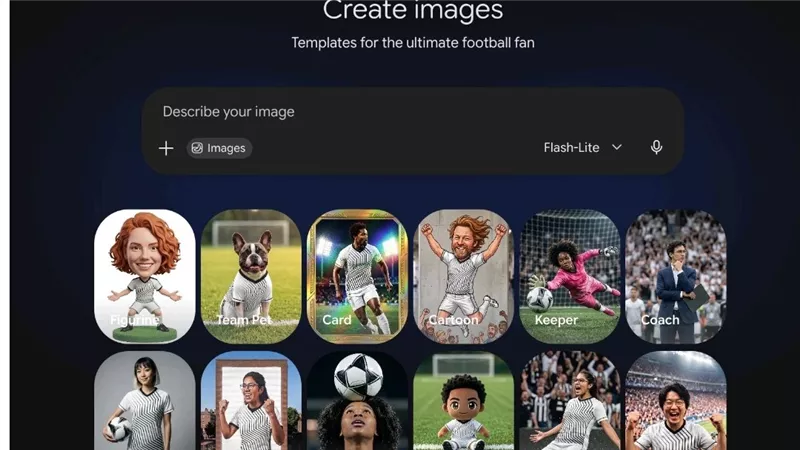This screenshot has height=450, width=800.
Task: Select the Keeper template
Action: pos(570,276)
